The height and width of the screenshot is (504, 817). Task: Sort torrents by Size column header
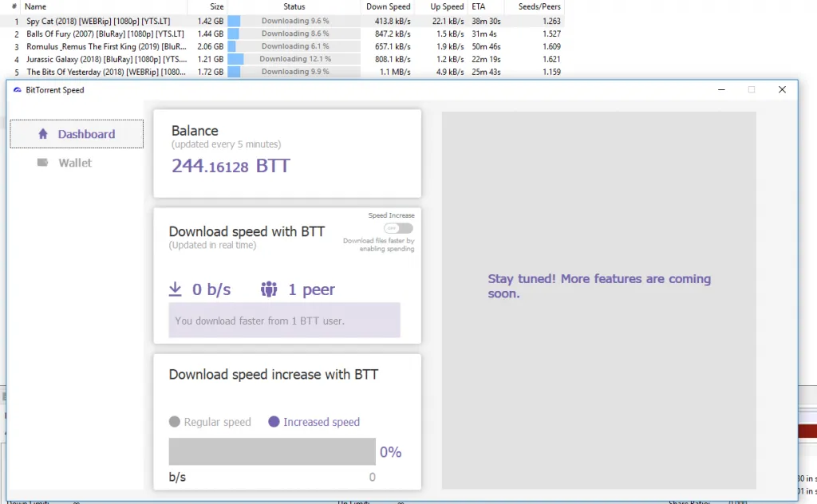coord(217,6)
